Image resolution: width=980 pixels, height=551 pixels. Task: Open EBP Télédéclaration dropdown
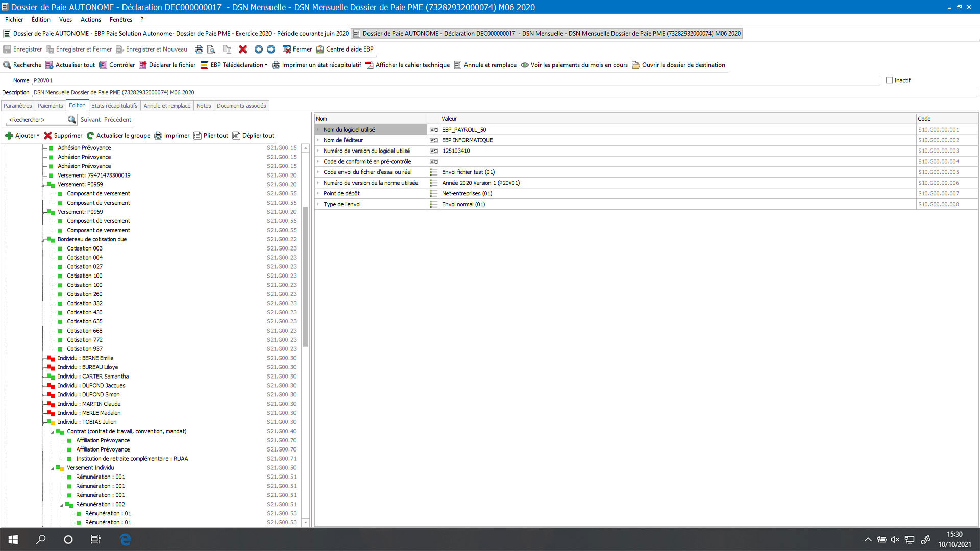(x=234, y=65)
